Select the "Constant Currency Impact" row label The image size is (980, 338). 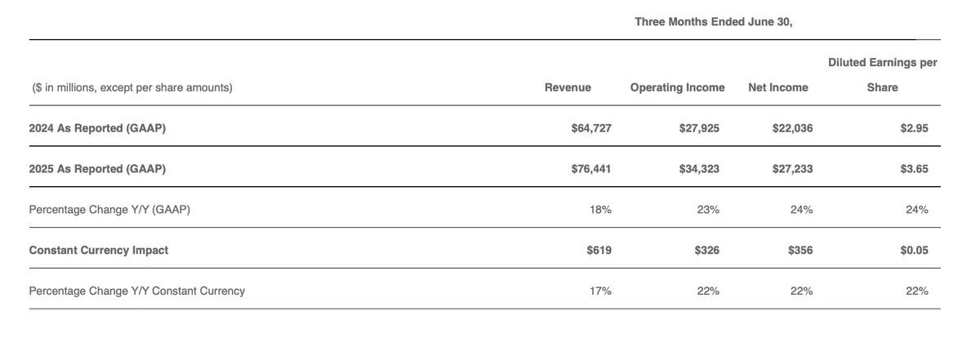point(99,251)
